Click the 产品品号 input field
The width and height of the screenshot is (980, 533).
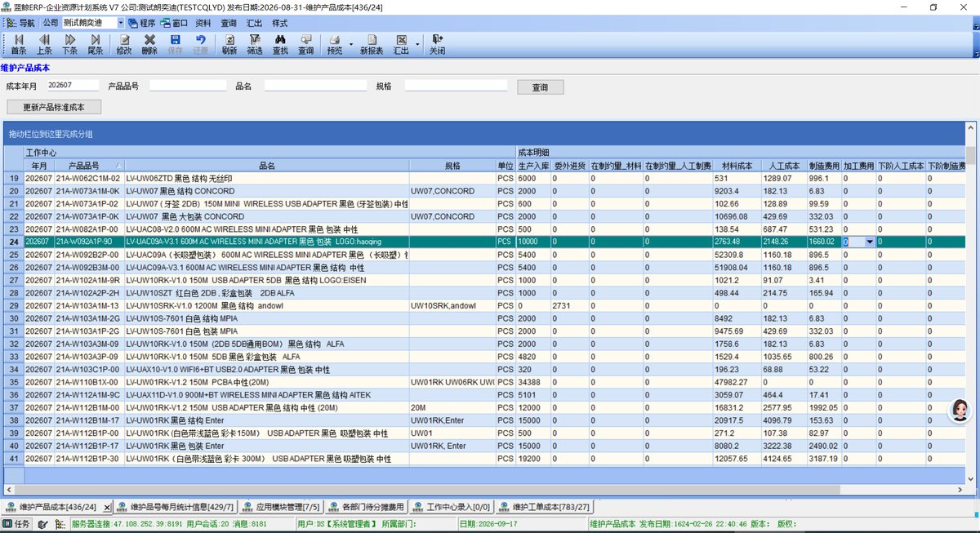pos(187,85)
